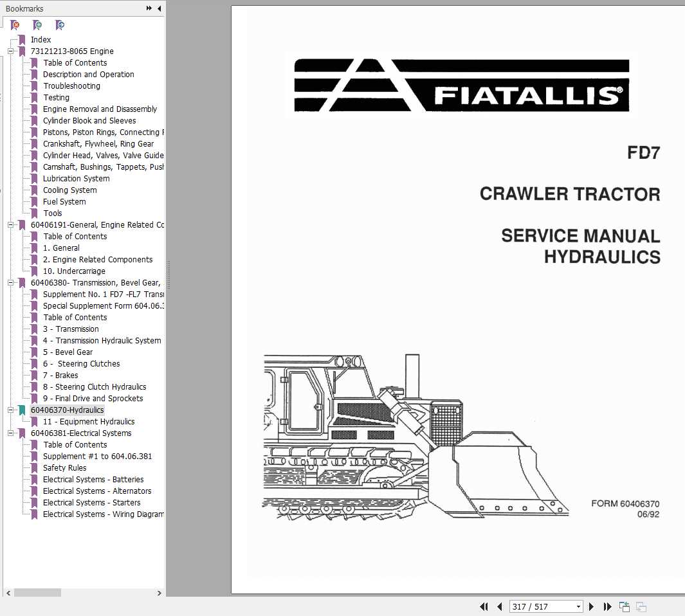Screen dimensions: 685x616
Task: Select the highlighted 60406370-Hydraulics bookmark
Action: point(67,410)
